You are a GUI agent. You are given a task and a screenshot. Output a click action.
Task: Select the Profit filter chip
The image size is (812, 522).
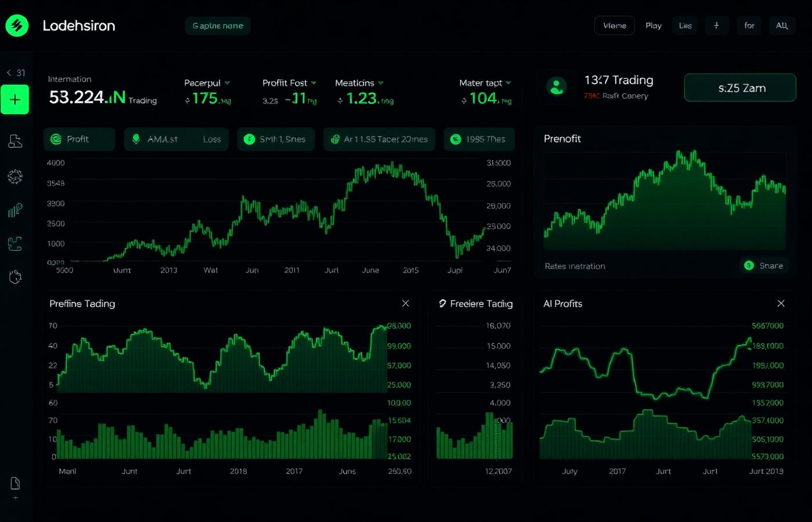79,139
